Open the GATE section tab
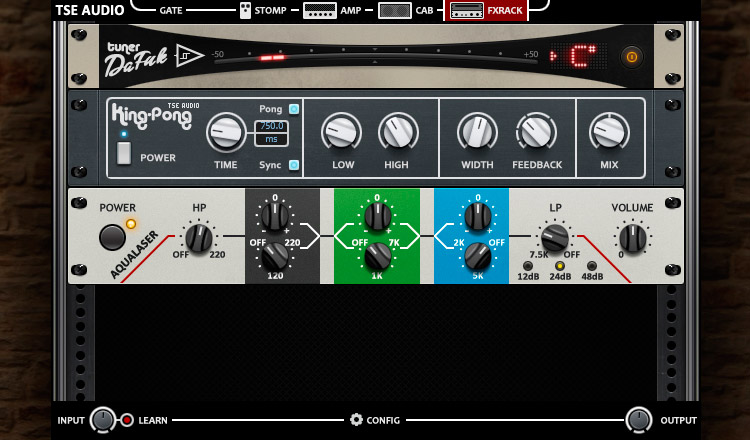The image size is (750, 440). [171, 11]
